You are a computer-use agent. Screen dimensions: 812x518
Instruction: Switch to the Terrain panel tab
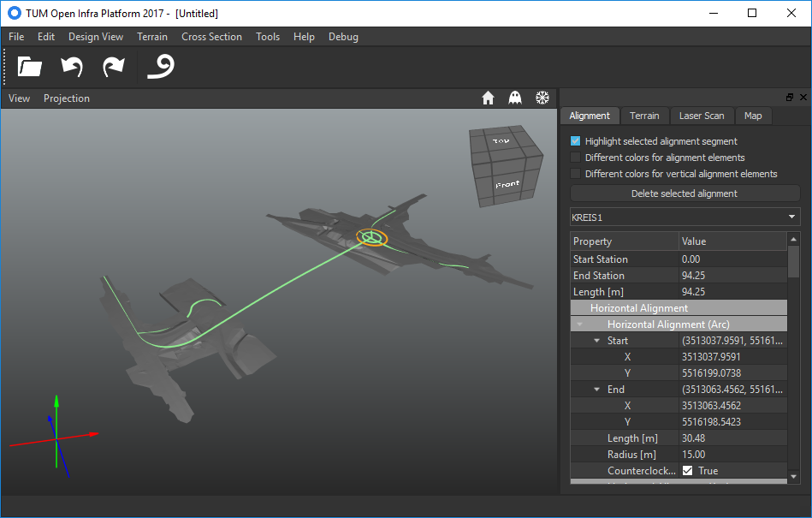(645, 116)
